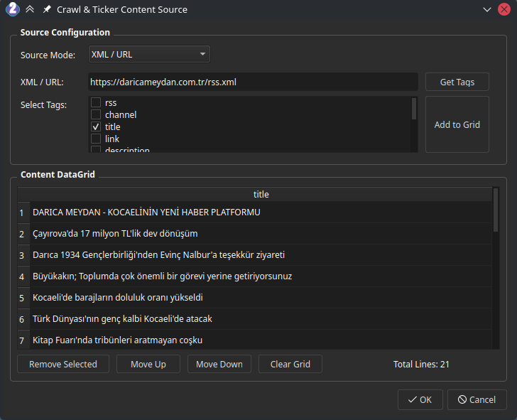Select row 'Türk Dünyası'nın genç kalbi Kocaeli'de atacak'
This screenshot has width=517, height=420.
click(x=261, y=318)
